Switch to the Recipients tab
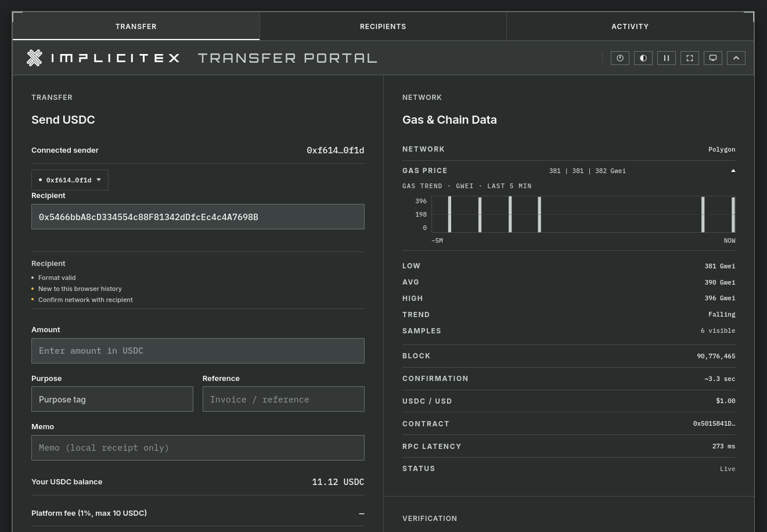767x532 pixels. coord(383,27)
